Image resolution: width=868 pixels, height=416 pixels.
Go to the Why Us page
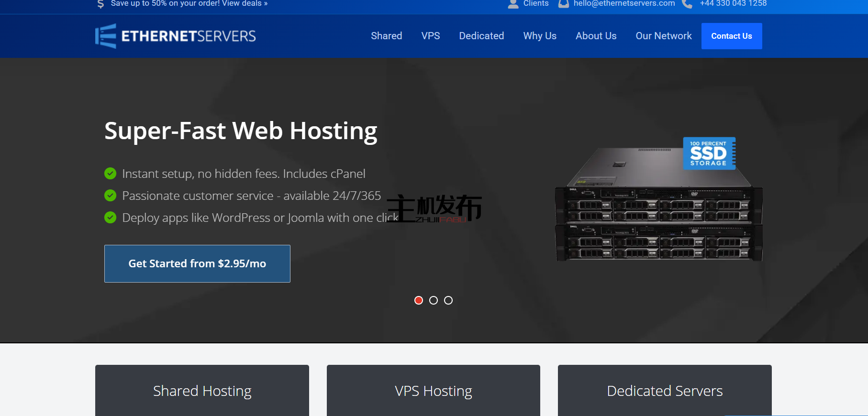click(540, 36)
